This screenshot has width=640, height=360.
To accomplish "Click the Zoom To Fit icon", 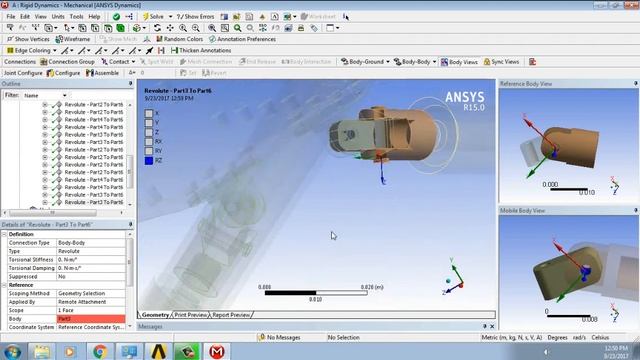I will [212, 28].
